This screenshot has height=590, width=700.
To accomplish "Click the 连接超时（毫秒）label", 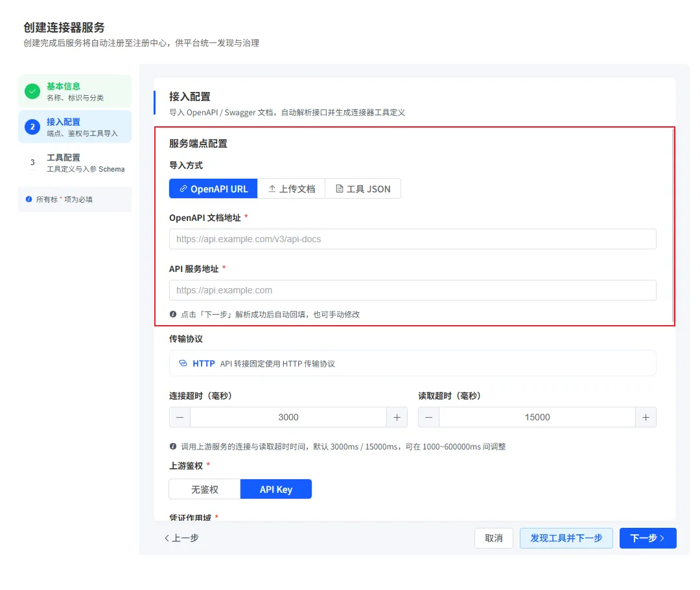I will [x=200, y=396].
